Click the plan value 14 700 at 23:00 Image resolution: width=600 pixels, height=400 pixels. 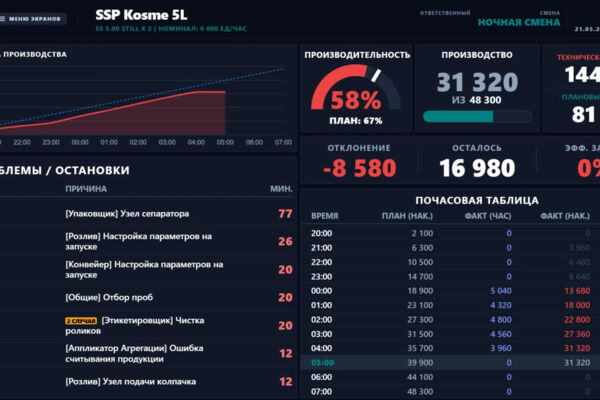point(420,276)
